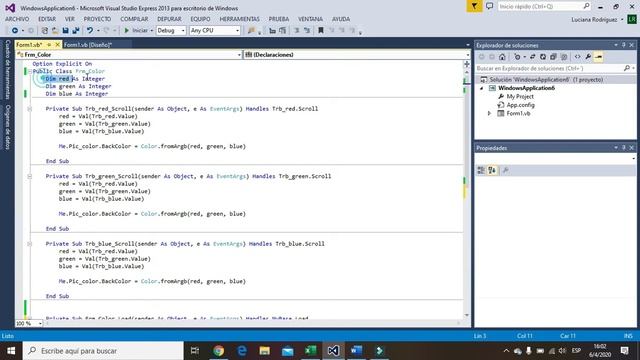Toggle auto-hide pin of Propiedades panel
Screen dimensions: 640x360
624,148
